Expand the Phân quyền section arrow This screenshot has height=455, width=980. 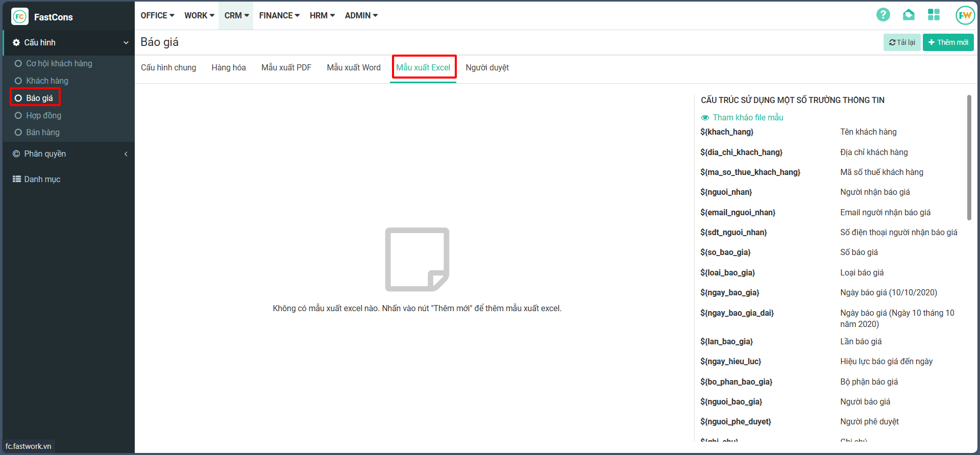pos(126,154)
